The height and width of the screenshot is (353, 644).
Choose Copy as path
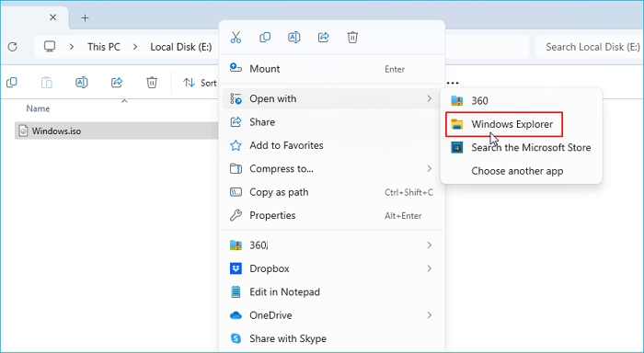pyautogui.click(x=332, y=192)
